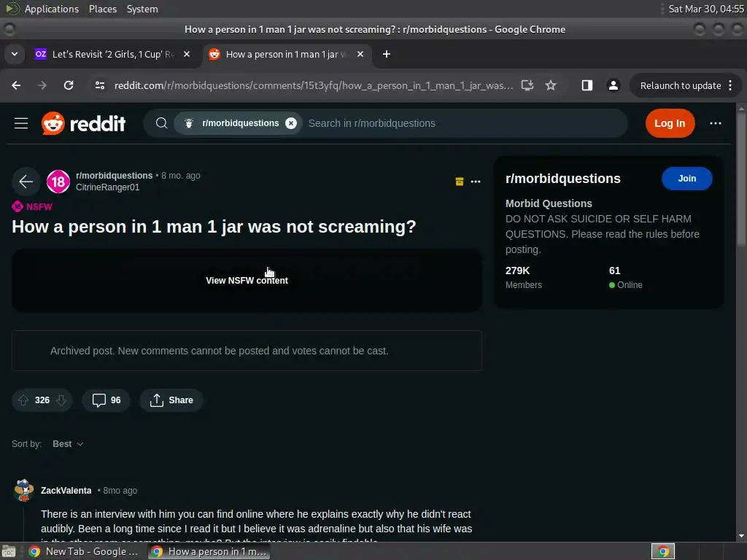Click the reddit.com URL in address bar
The height and width of the screenshot is (560, 747).
click(x=314, y=86)
